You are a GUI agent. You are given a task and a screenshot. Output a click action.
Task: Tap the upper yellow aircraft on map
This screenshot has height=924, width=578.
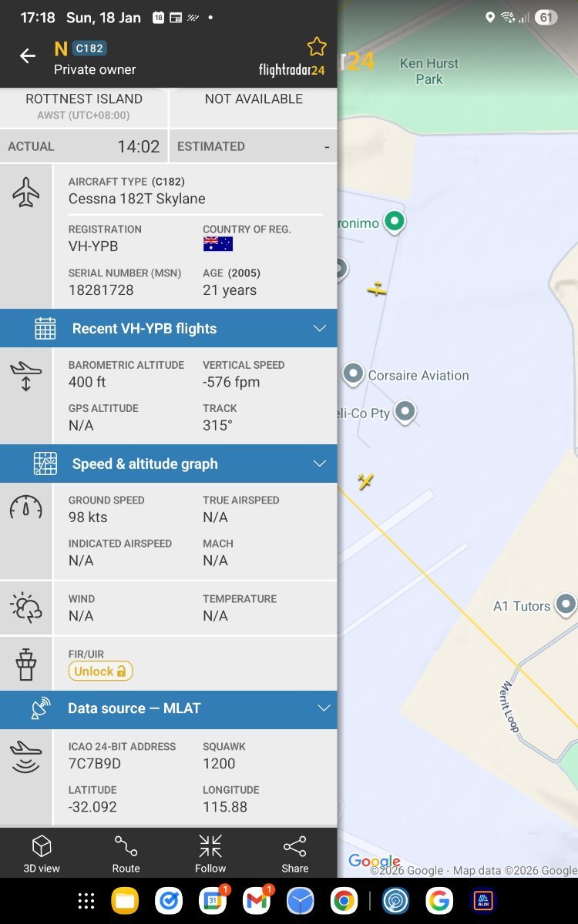coord(376,290)
